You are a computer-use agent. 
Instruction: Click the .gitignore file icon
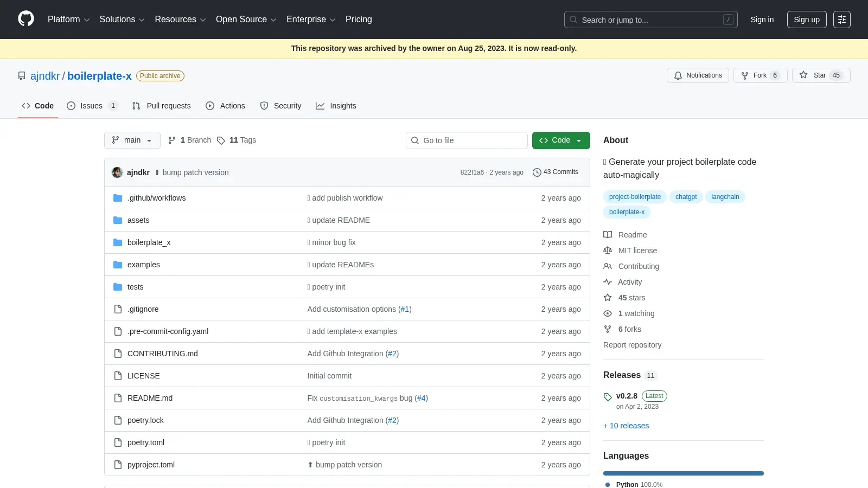pyautogui.click(x=118, y=309)
